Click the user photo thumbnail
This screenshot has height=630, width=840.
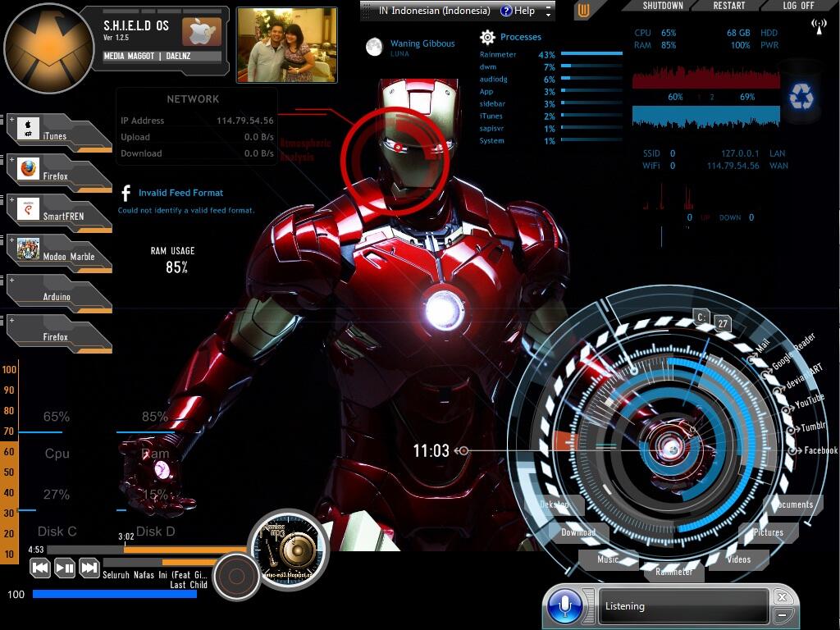(286, 45)
